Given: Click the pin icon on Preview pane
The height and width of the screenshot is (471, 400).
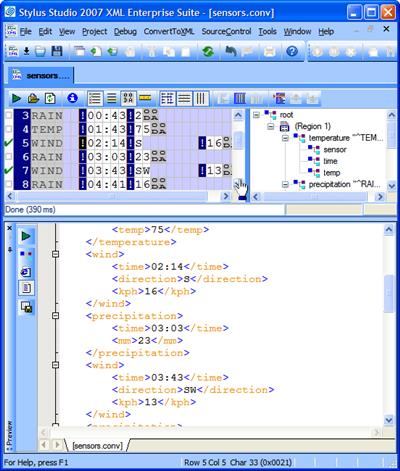Looking at the screenshot, I should tap(10, 249).
